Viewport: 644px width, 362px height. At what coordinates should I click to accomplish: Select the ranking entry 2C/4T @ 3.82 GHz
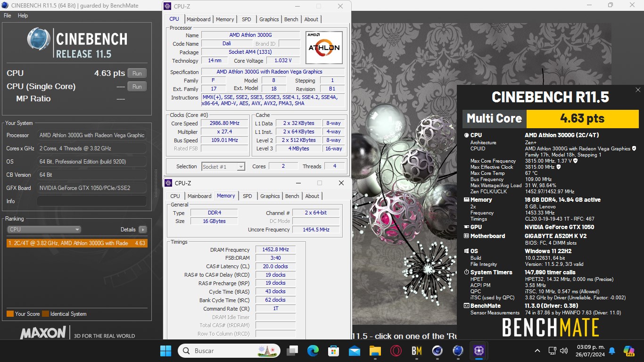tap(77, 243)
